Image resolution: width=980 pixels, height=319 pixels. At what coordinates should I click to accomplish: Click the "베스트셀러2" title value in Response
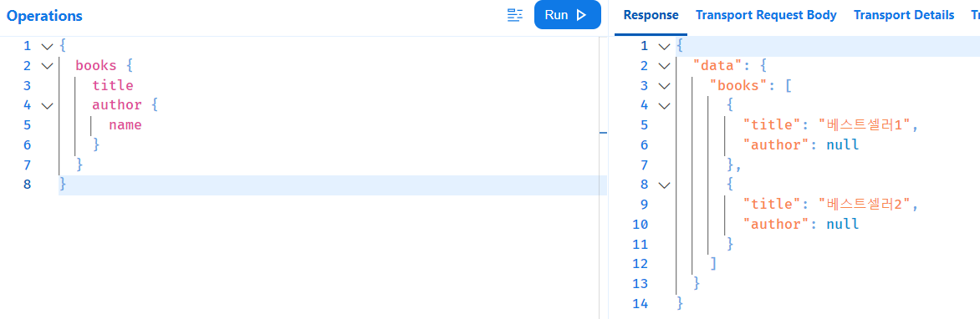pos(865,204)
